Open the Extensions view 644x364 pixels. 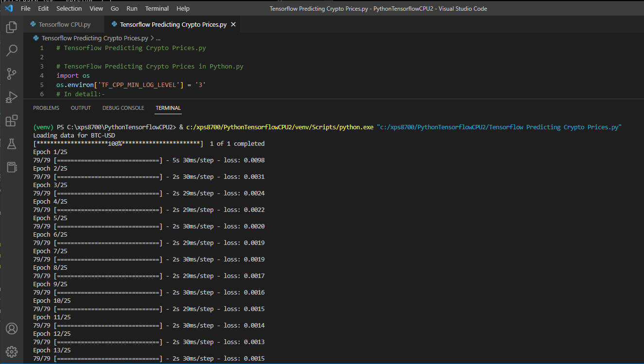click(x=12, y=121)
